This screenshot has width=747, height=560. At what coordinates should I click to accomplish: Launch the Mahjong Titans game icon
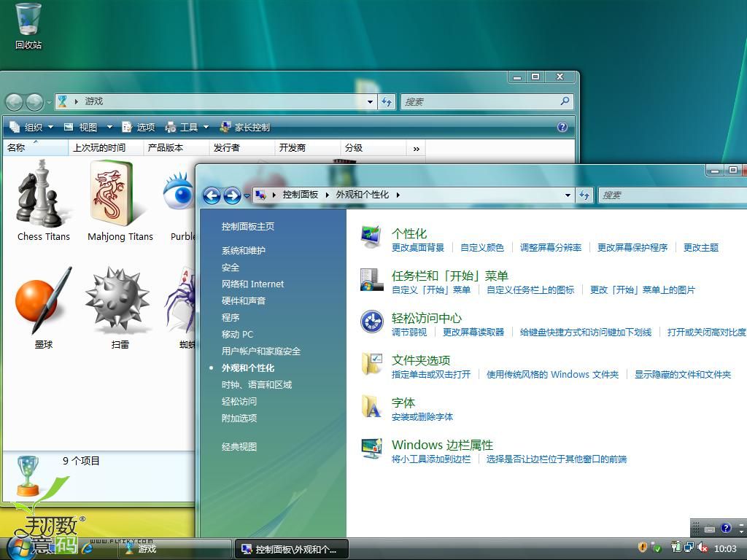click(x=120, y=201)
